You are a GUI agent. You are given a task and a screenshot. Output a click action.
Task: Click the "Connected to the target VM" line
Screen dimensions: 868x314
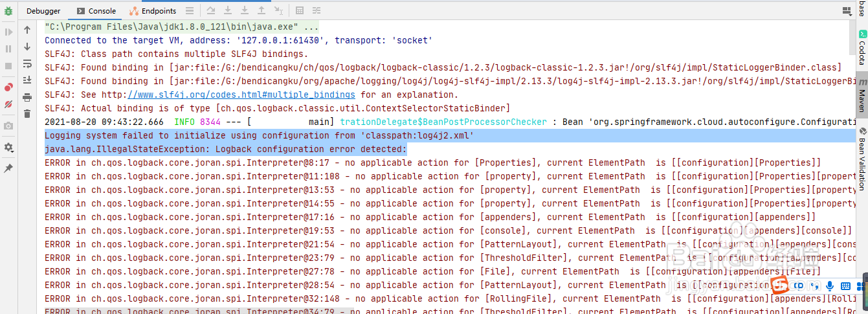point(237,40)
